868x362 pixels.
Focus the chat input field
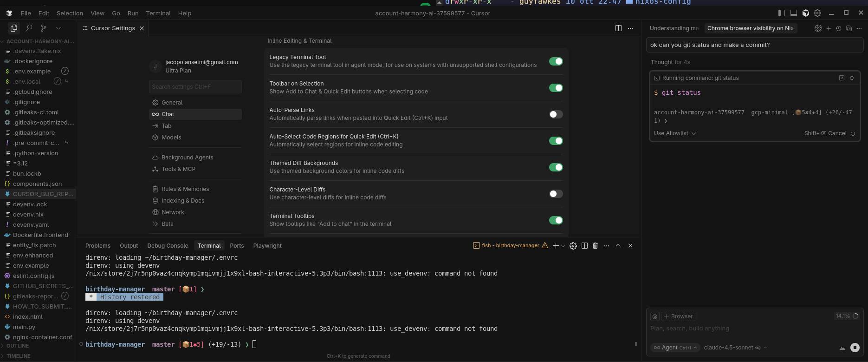tap(754, 329)
